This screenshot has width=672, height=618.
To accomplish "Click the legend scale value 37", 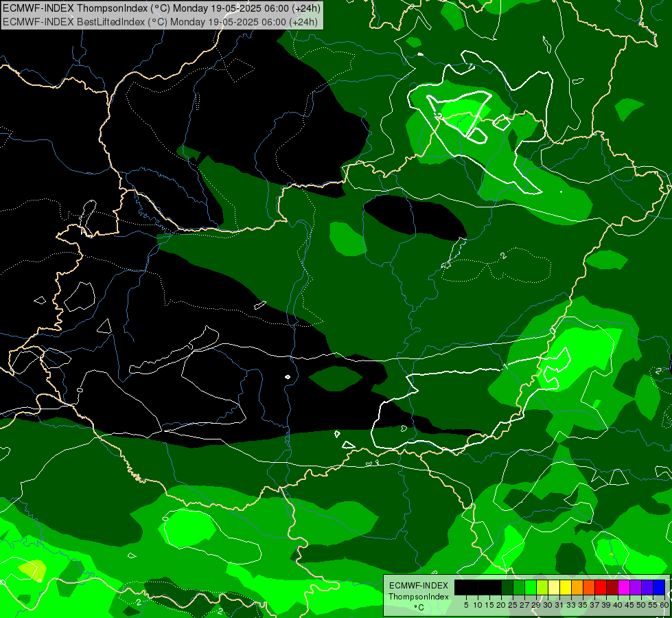I will (x=595, y=605).
